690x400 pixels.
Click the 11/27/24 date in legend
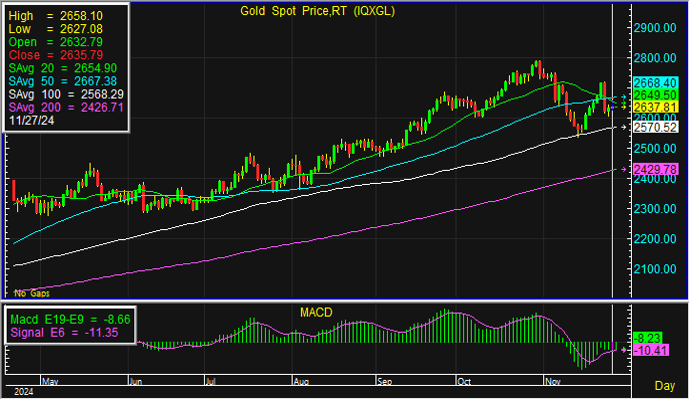34,119
